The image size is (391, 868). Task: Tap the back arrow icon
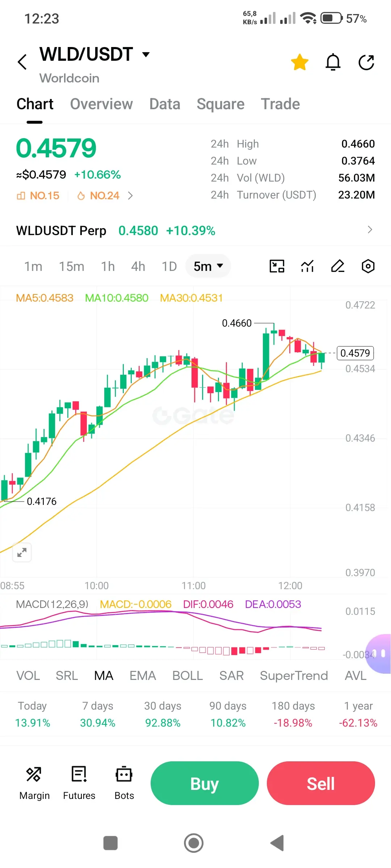(22, 62)
